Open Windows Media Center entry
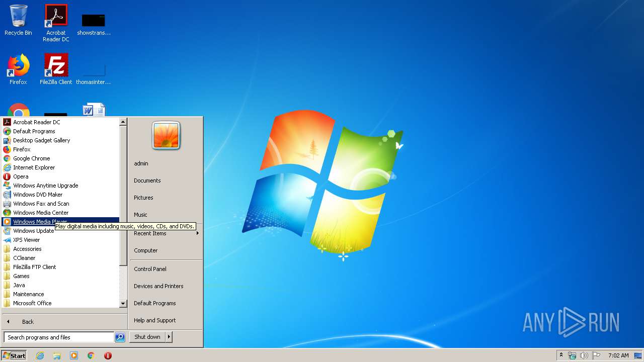This screenshot has width=644, height=362. pos(61,213)
